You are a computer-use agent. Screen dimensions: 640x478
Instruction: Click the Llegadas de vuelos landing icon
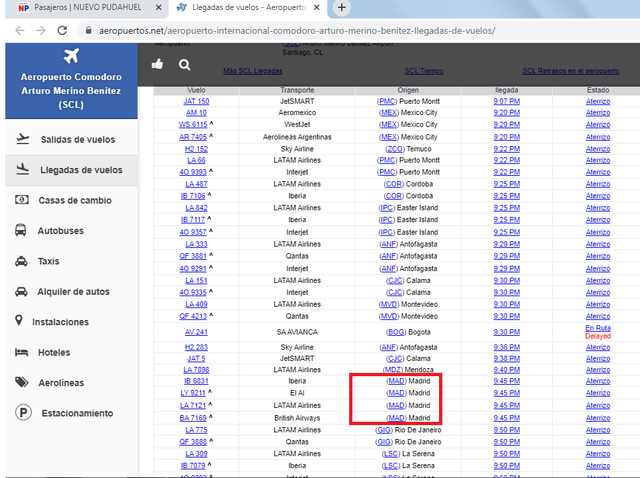23,169
